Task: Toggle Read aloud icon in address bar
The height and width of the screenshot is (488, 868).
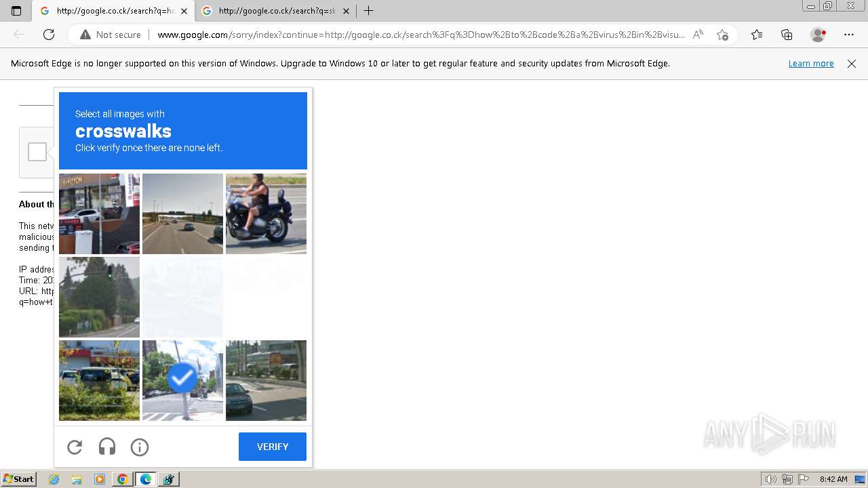Action: click(x=698, y=35)
